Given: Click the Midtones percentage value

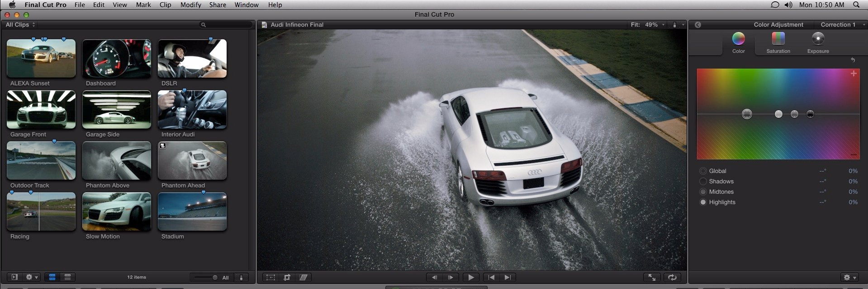Looking at the screenshot, I should click(x=853, y=192).
